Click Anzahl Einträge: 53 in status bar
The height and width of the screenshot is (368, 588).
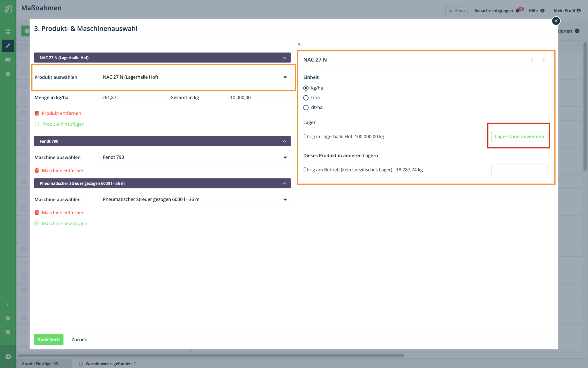tap(40, 364)
